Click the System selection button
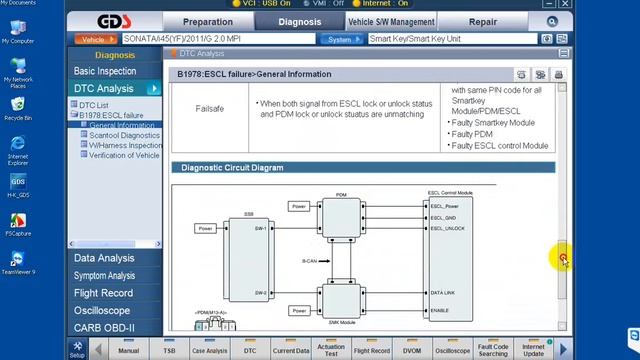Viewport: 640px width, 360px height. (342, 39)
